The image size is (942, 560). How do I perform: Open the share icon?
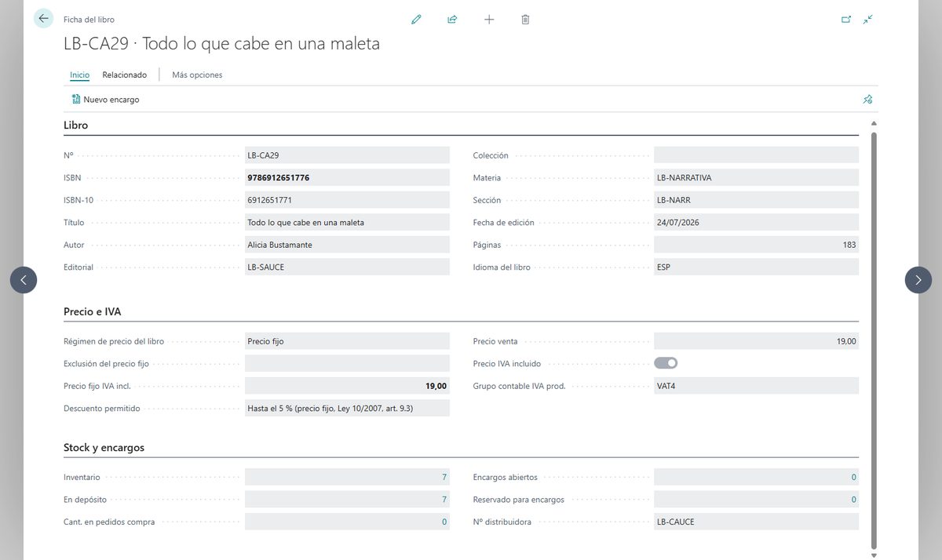[452, 20]
